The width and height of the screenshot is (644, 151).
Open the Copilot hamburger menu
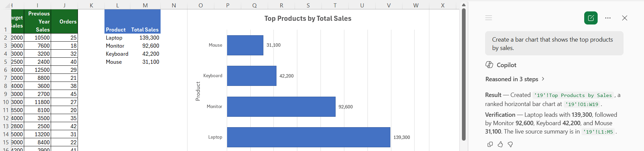[488, 18]
